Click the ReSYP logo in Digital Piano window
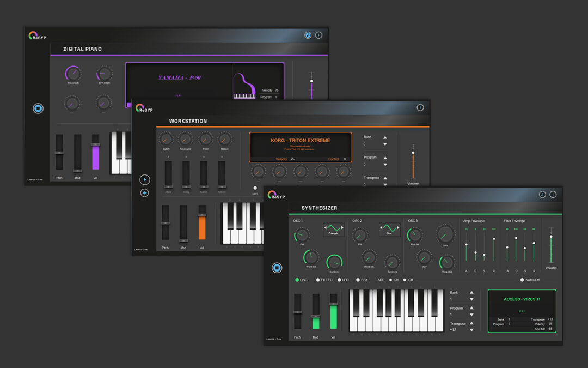 coord(38,35)
